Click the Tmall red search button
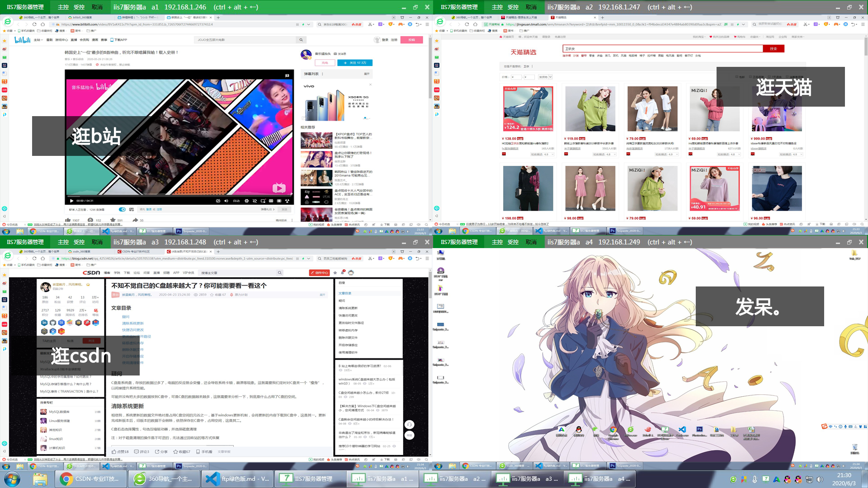The width and height of the screenshot is (868, 488). (773, 48)
